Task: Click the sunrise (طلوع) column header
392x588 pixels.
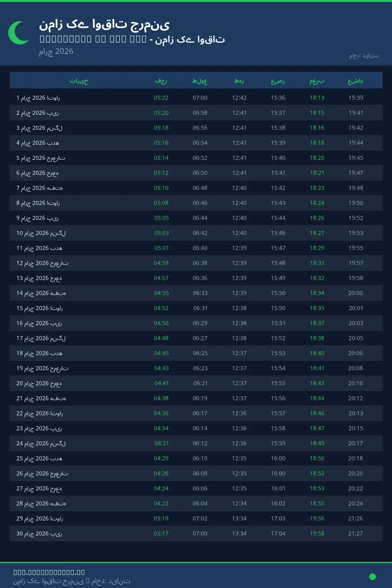Action: coord(200,81)
